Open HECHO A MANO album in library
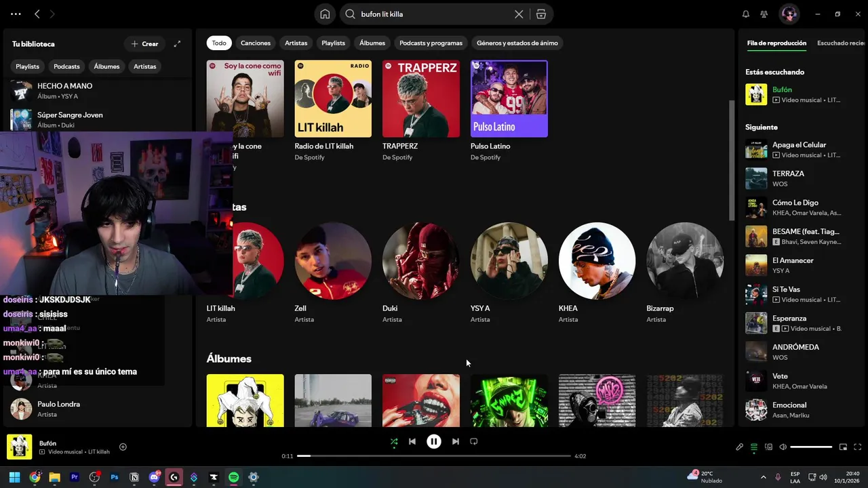 (98, 91)
